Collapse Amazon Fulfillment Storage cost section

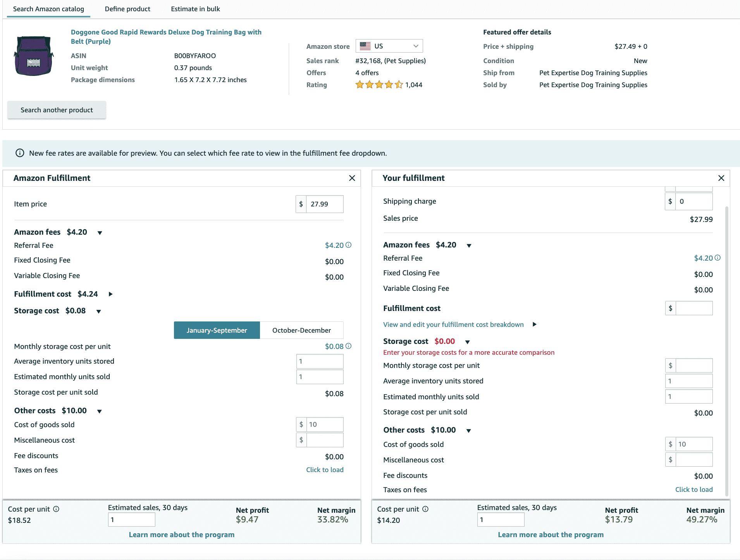click(99, 311)
